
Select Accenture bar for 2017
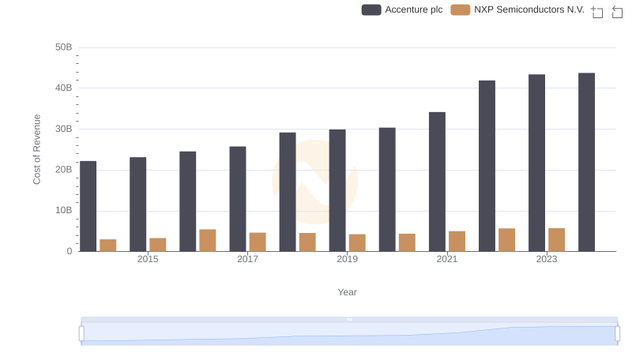pyautogui.click(x=238, y=199)
